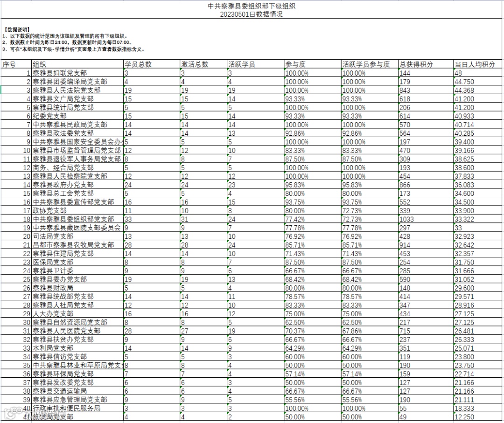Select the 【数据说明】 heading text
Screen dimensions: 504x423
pos(17,30)
